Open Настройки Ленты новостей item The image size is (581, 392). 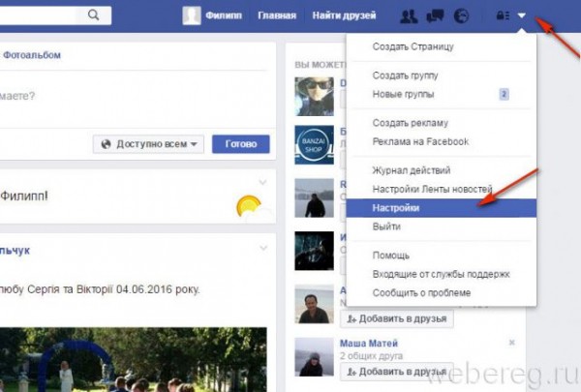pos(442,189)
